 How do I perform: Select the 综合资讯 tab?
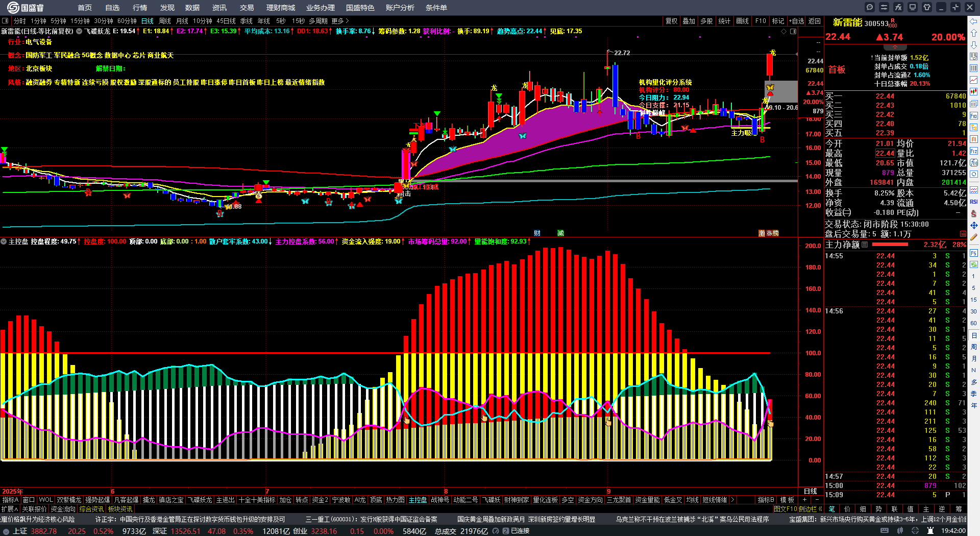point(91,509)
